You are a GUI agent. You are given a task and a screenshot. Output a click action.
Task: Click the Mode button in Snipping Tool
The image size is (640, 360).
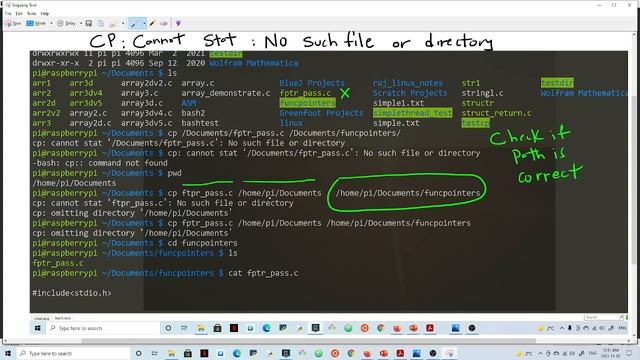[36, 24]
